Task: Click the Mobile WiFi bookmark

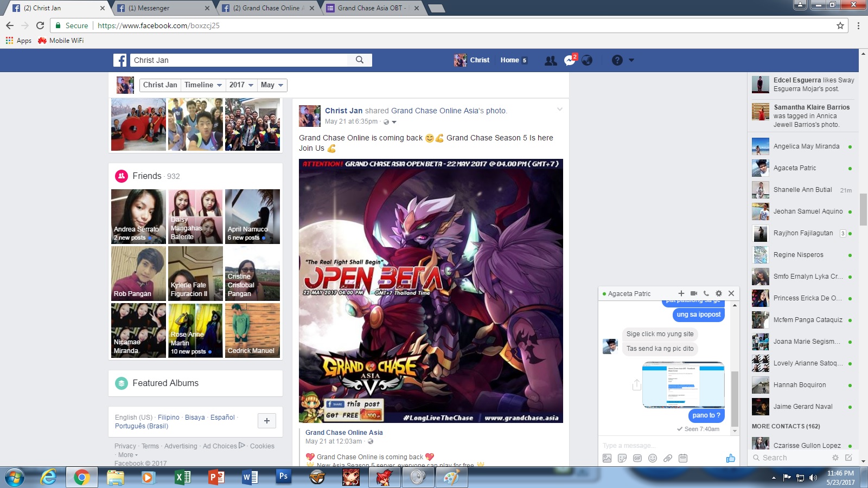Action: pos(61,41)
